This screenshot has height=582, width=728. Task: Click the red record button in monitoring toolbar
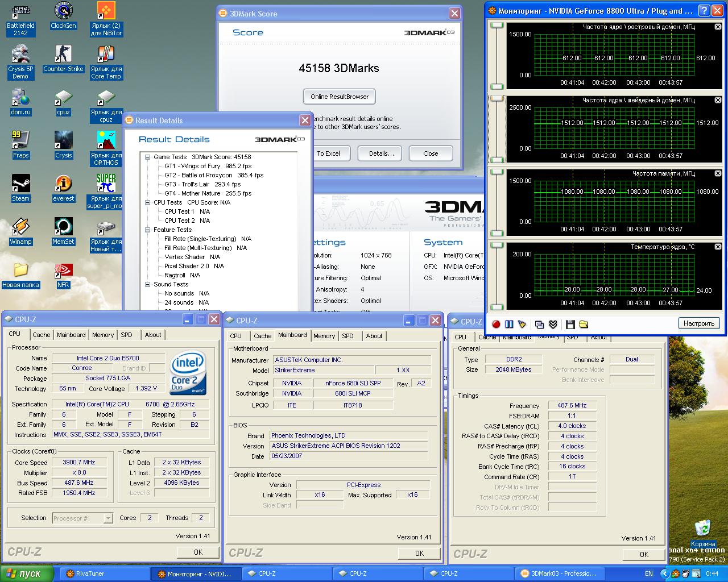tap(496, 324)
